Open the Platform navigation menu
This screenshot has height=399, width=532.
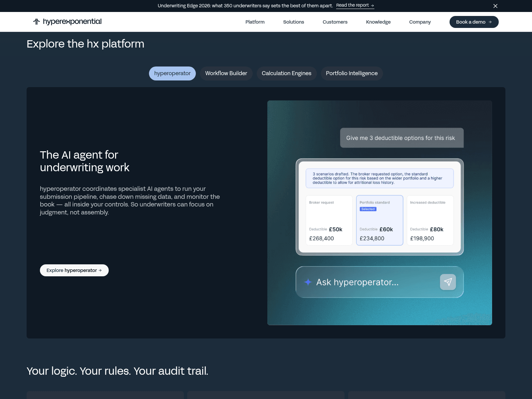point(255,22)
